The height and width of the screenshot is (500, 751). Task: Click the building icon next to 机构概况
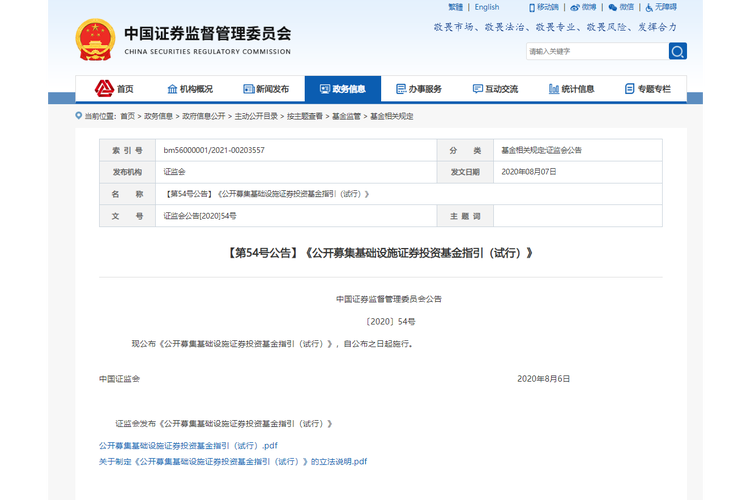172,89
